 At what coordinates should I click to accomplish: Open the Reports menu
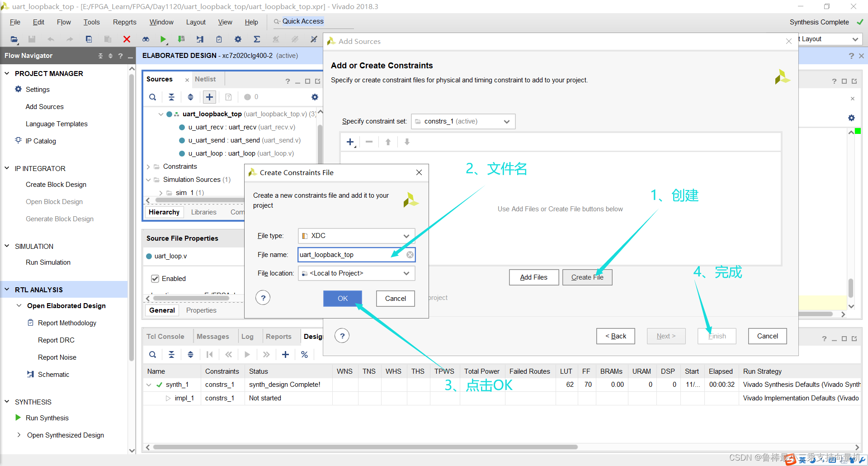[x=124, y=22]
